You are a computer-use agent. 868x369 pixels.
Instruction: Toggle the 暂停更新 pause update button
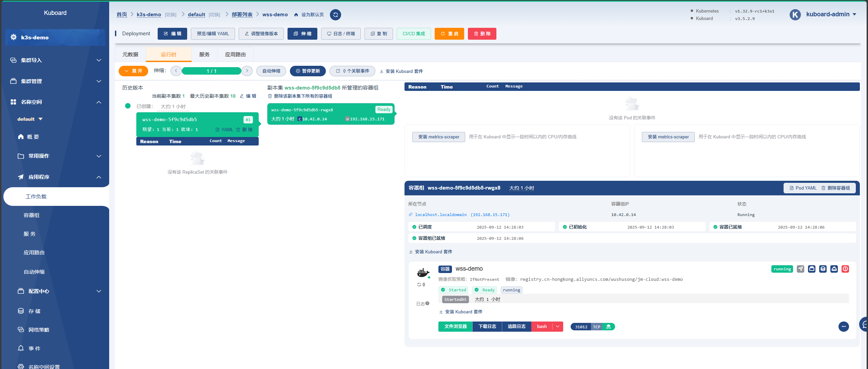click(x=308, y=71)
